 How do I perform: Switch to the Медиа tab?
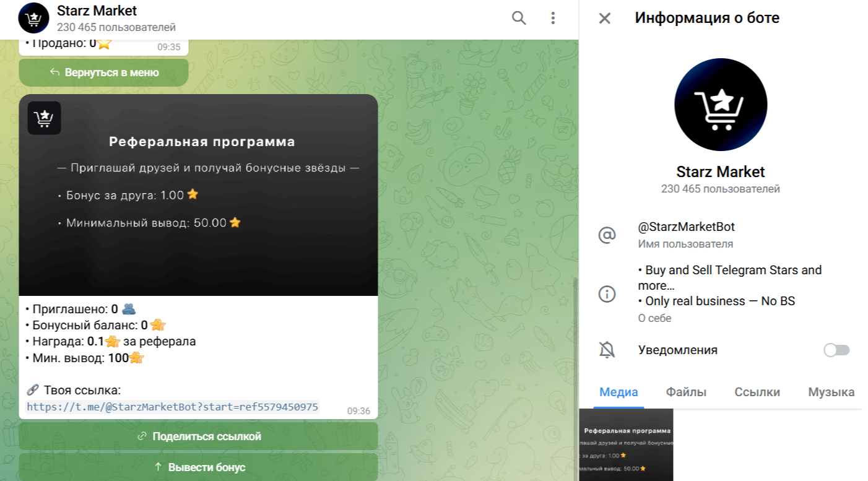click(618, 392)
